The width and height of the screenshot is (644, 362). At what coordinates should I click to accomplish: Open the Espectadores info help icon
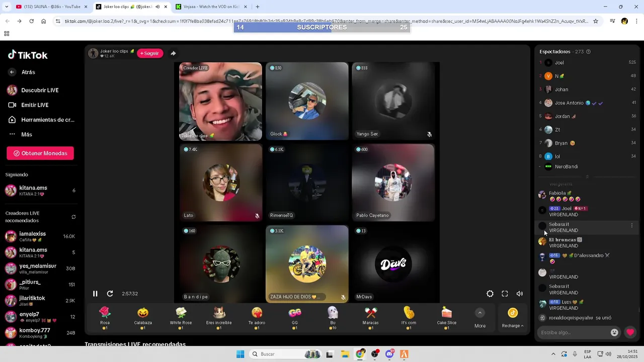pos(588,52)
